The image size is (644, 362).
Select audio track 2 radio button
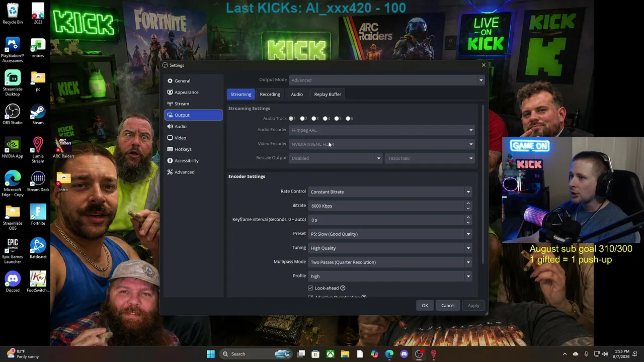point(302,119)
